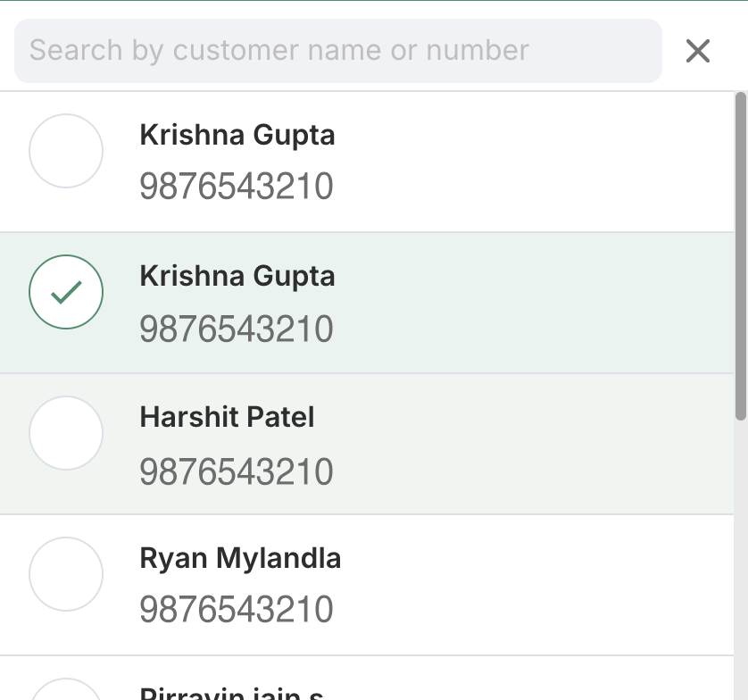Click the unchecked Krishna Gupta name label
The width and height of the screenshot is (748, 700).
[x=237, y=135]
